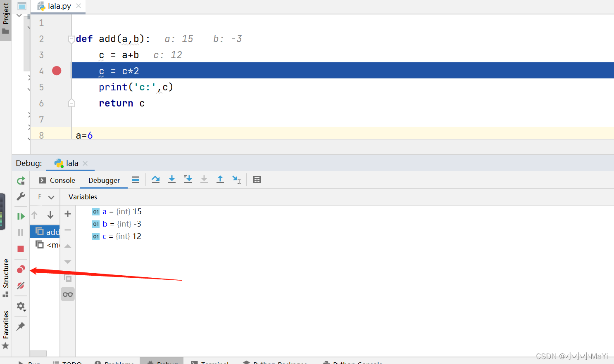
Task: Close the lala.py editor tab
Action: pyautogui.click(x=79, y=6)
